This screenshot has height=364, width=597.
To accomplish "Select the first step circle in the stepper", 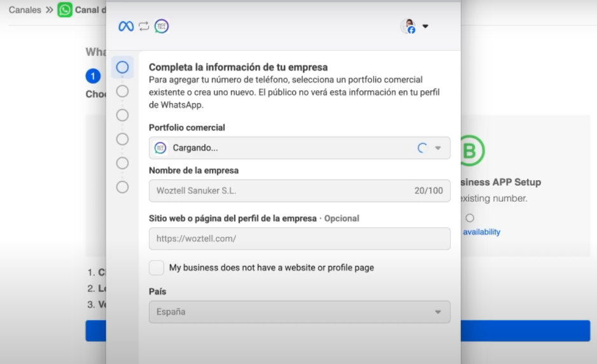I will [x=122, y=67].
